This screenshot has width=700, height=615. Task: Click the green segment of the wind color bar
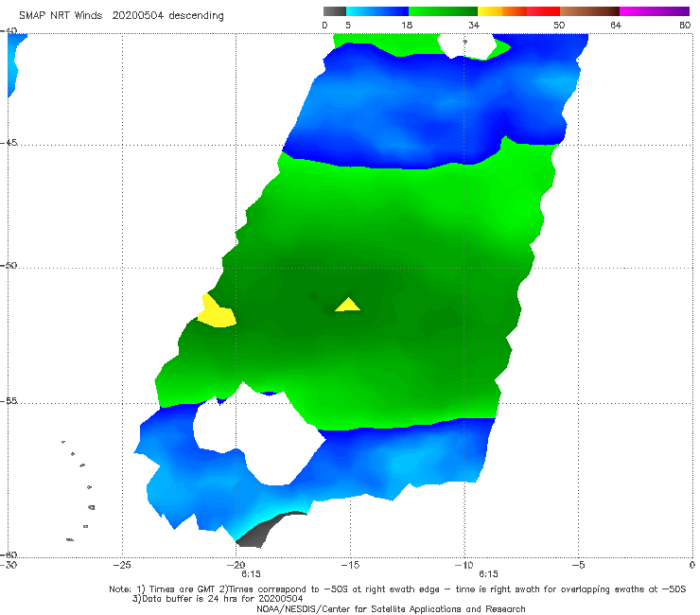point(443,11)
